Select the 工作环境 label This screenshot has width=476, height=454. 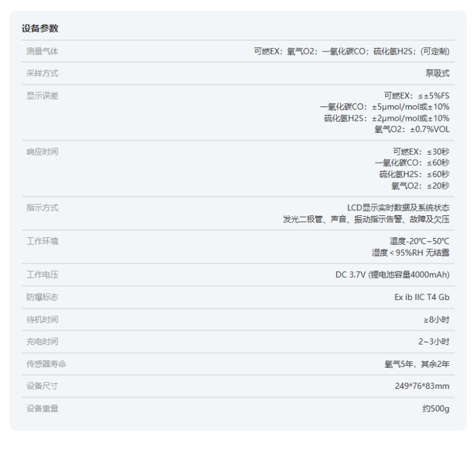pyautogui.click(x=40, y=241)
